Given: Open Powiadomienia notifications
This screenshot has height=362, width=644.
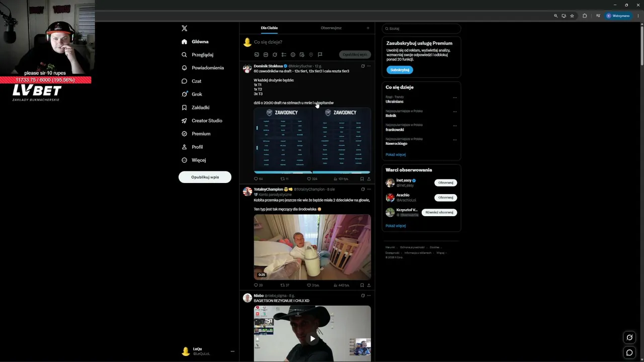Looking at the screenshot, I should click(203, 68).
